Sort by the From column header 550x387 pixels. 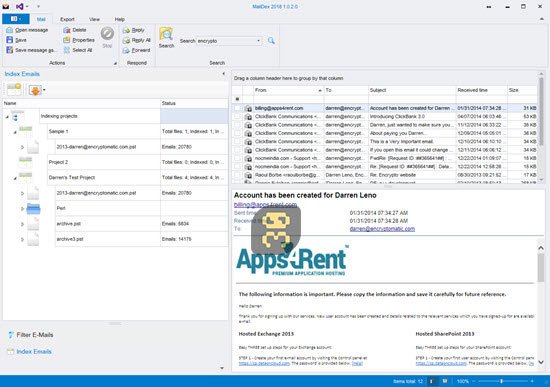288,90
